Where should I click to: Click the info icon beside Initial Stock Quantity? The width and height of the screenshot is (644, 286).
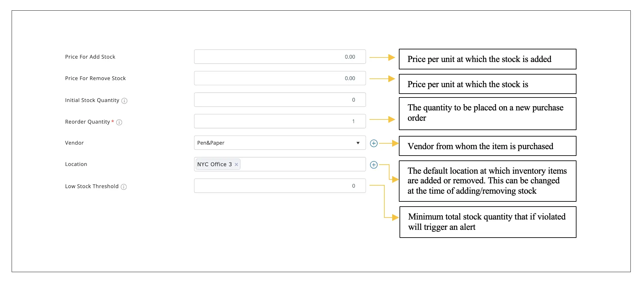coord(124,101)
